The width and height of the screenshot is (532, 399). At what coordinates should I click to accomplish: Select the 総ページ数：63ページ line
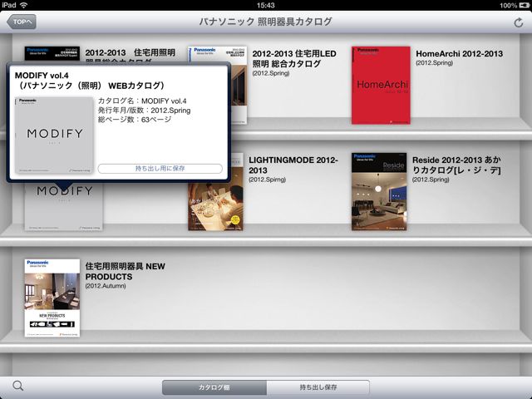click(135, 120)
